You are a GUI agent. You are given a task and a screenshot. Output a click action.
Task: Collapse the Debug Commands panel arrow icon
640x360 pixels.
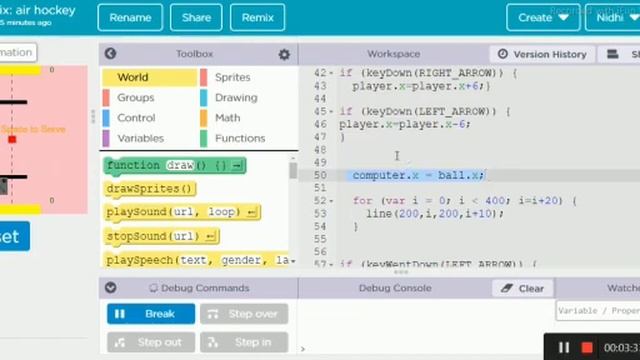[x=110, y=288]
